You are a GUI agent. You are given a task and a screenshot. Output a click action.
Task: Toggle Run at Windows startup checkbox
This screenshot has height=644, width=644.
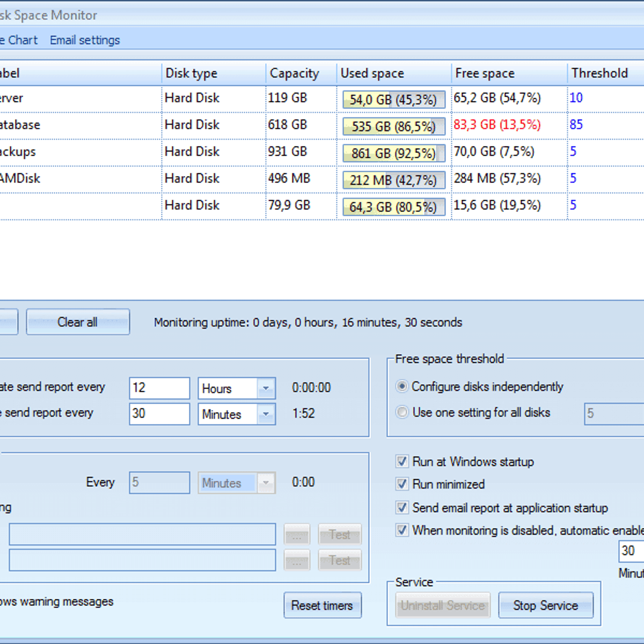coord(402,462)
